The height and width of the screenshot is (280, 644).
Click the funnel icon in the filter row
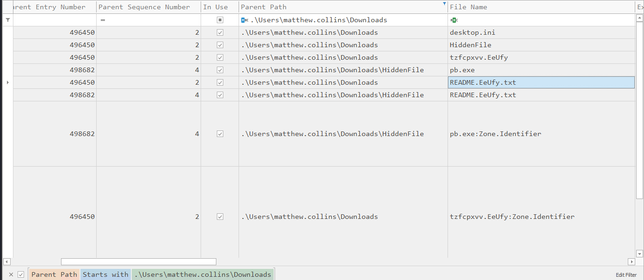coord(7,20)
